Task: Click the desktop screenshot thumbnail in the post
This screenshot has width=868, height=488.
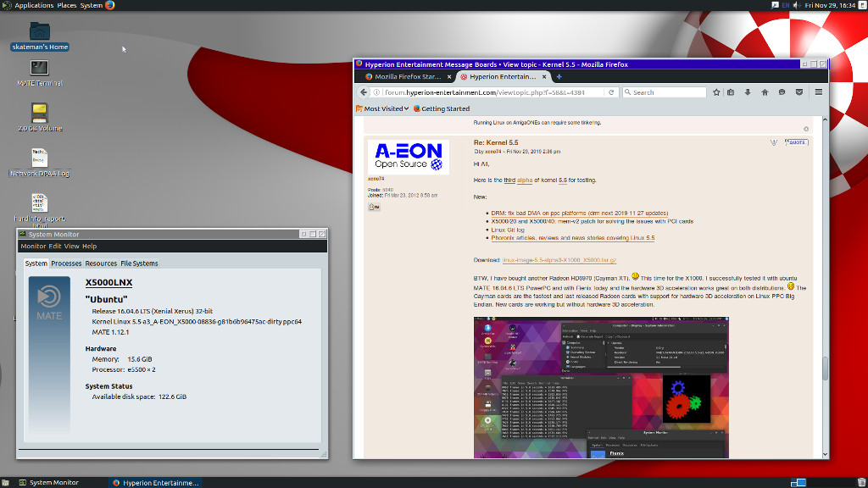Action: (x=601, y=387)
